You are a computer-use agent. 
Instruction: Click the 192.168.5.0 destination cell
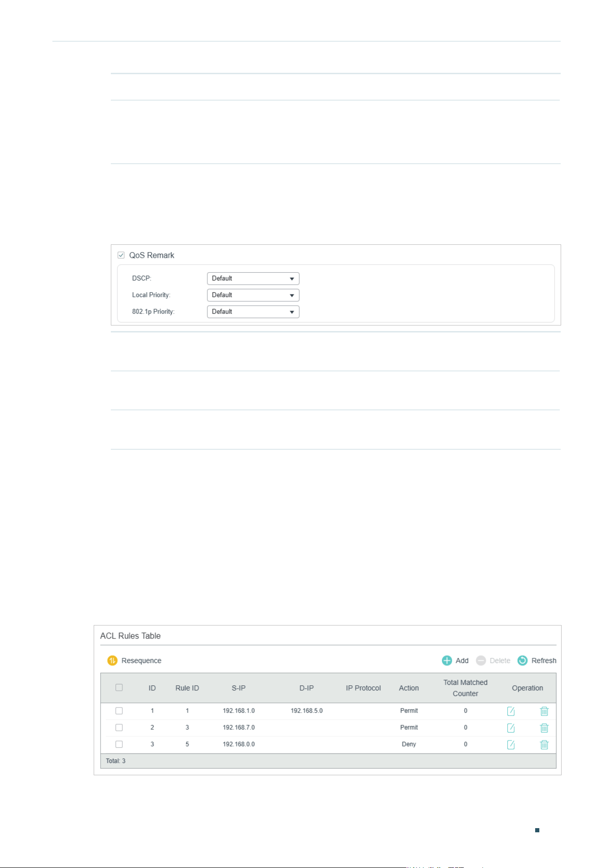point(307,711)
